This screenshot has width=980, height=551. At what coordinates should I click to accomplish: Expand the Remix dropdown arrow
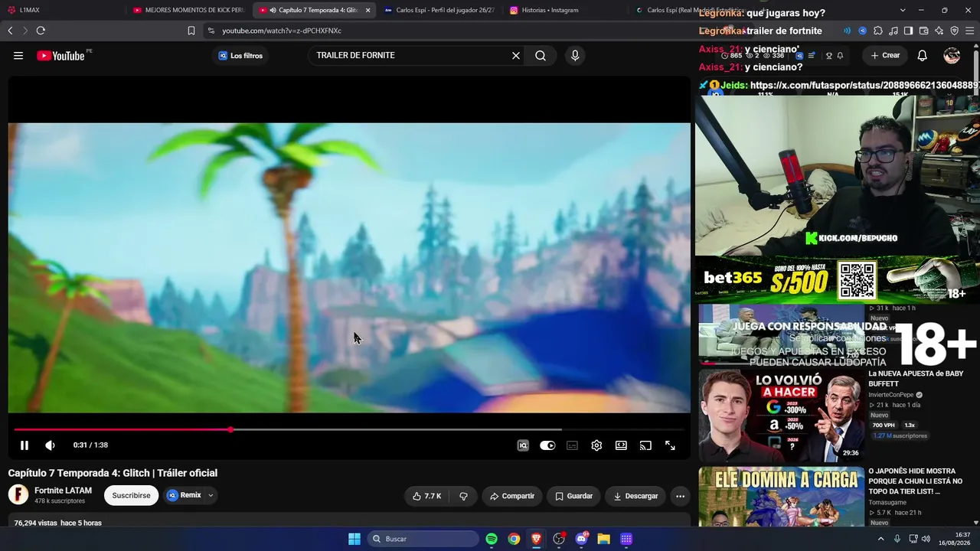[x=211, y=495]
